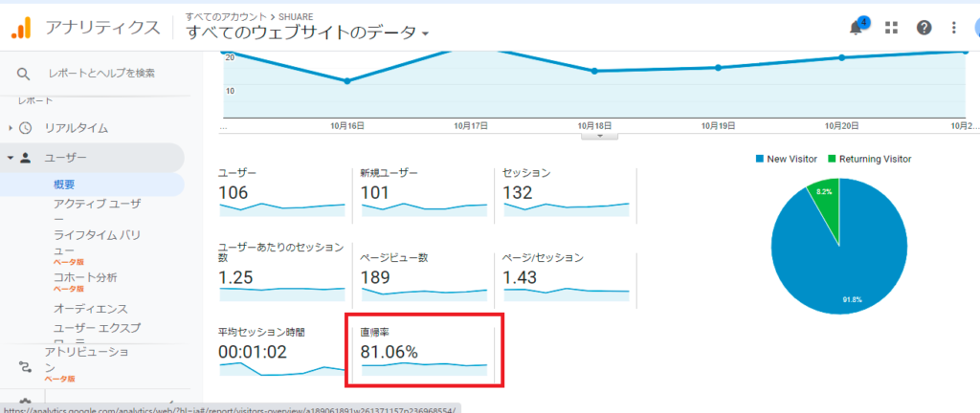This screenshot has width=980, height=413.
Task: Click the 10月19日 data point on chart
Action: pos(718,67)
